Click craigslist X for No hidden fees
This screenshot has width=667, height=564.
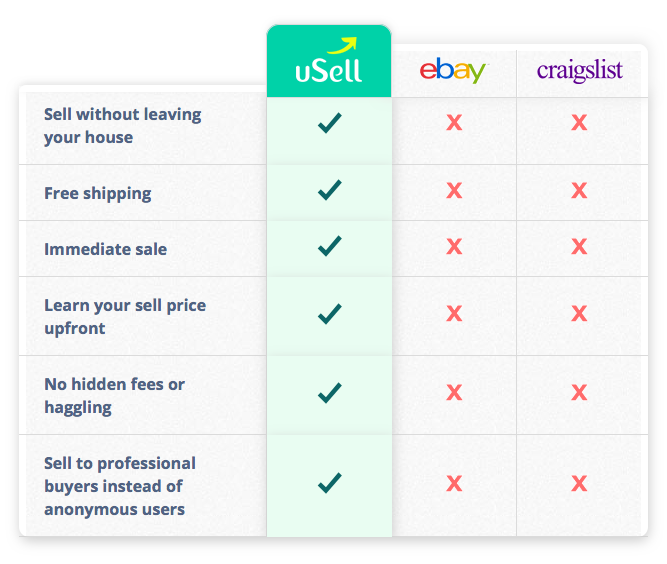(579, 392)
